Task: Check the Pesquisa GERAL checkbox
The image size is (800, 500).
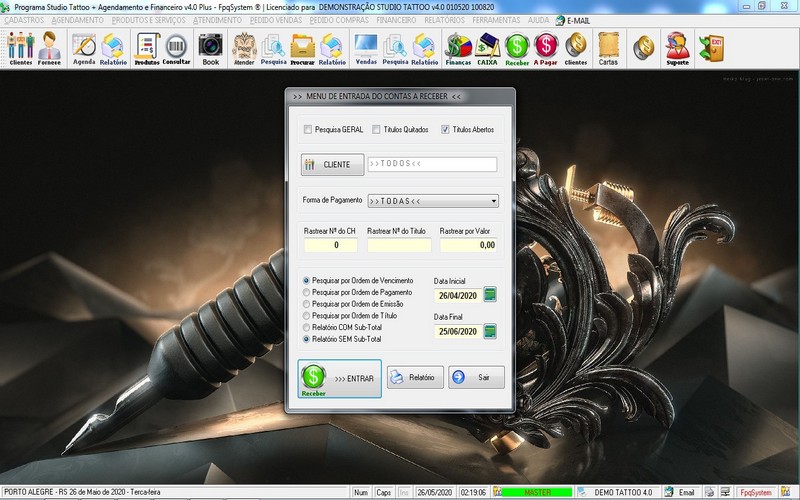Action: (x=308, y=130)
